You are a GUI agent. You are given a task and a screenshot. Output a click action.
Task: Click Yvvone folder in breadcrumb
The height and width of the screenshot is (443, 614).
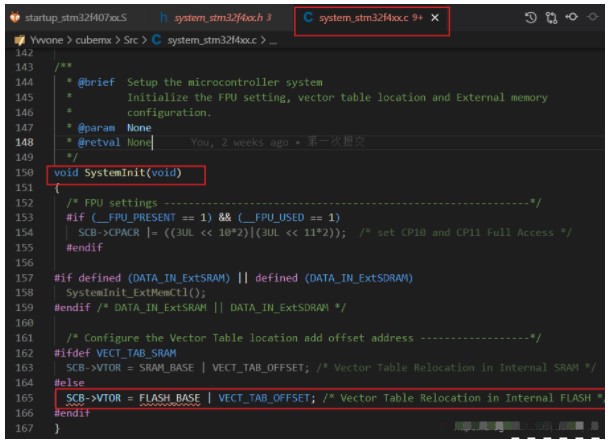click(x=47, y=40)
